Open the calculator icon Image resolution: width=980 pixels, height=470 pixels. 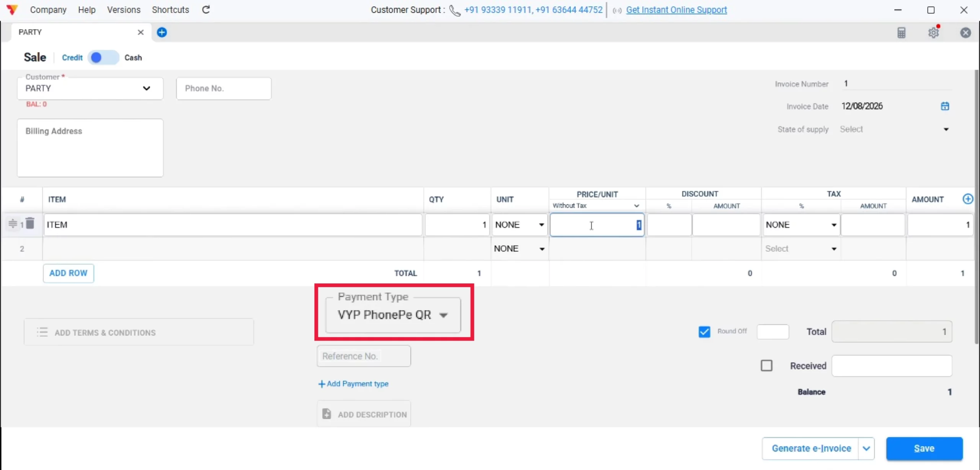click(901, 33)
